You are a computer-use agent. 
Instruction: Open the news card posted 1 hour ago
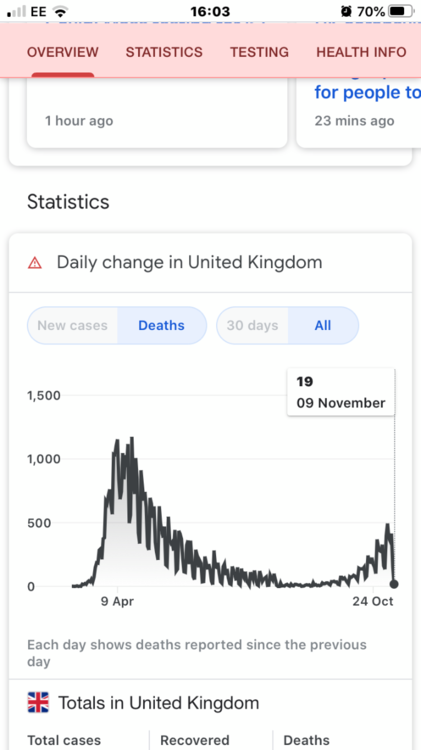coord(157,112)
